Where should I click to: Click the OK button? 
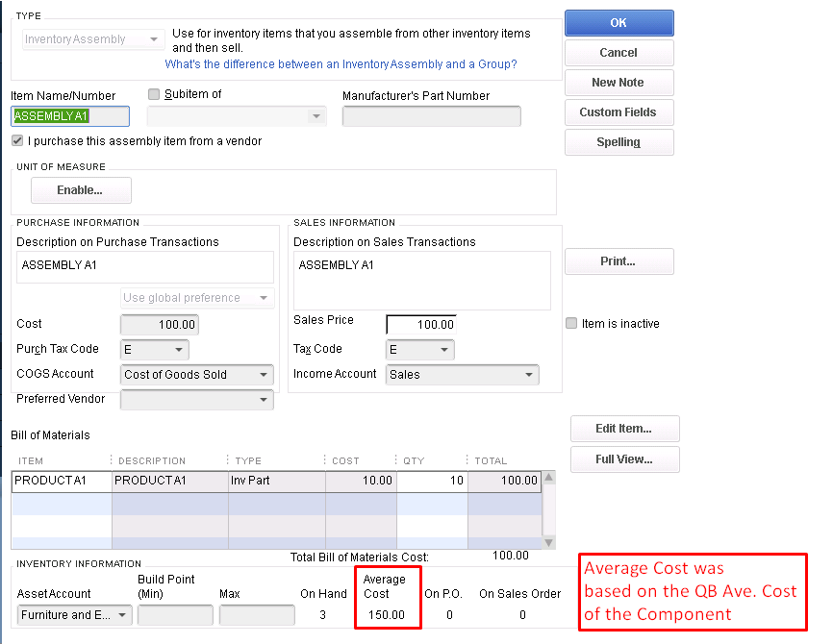click(x=618, y=23)
